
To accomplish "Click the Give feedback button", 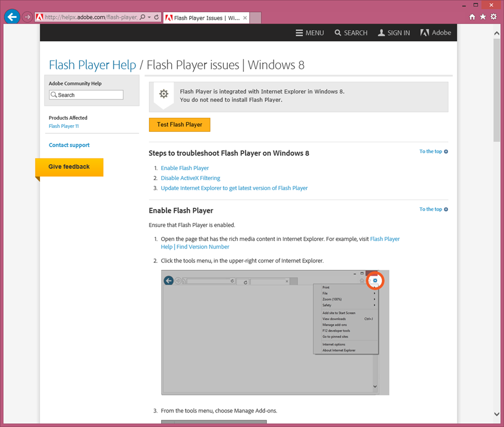I will click(69, 167).
